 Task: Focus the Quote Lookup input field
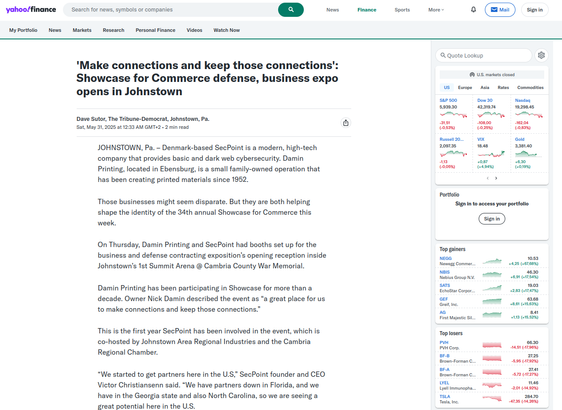pyautogui.click(x=484, y=56)
